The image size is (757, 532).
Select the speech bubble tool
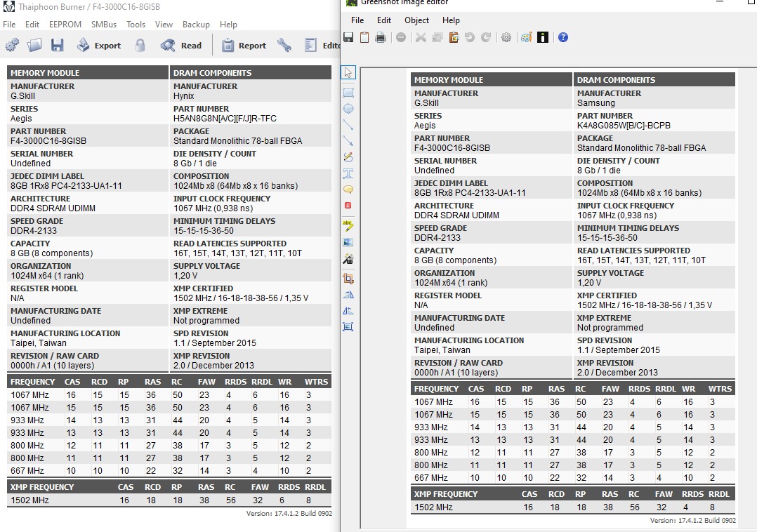tap(348, 189)
